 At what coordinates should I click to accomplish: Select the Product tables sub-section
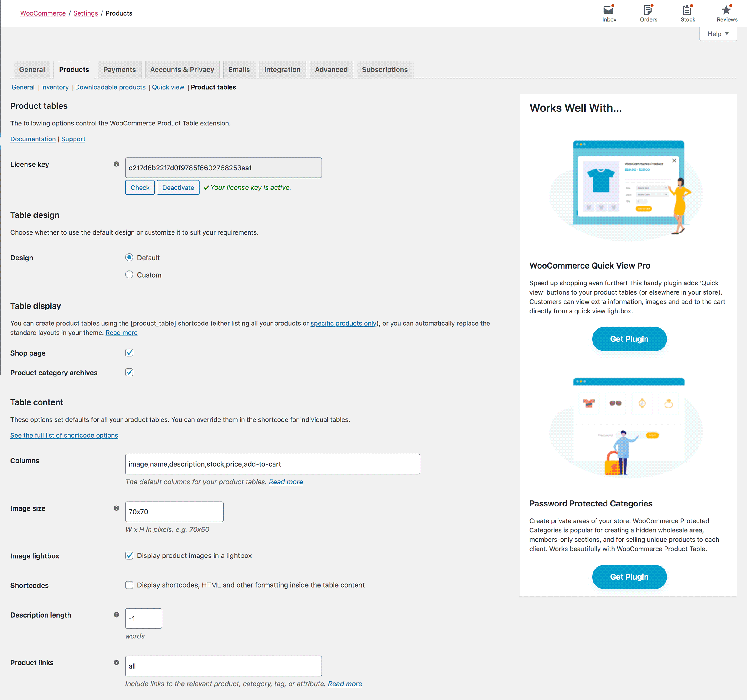pos(213,87)
